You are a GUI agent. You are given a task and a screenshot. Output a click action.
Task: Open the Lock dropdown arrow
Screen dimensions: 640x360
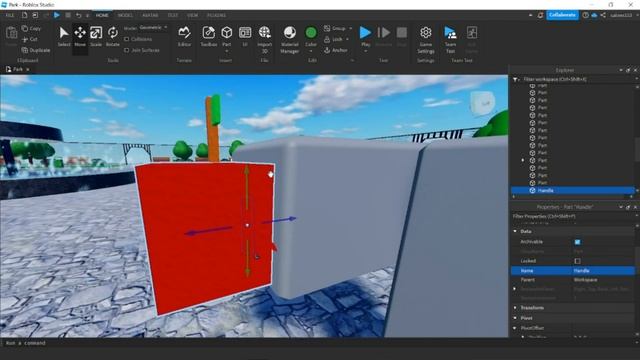click(347, 39)
